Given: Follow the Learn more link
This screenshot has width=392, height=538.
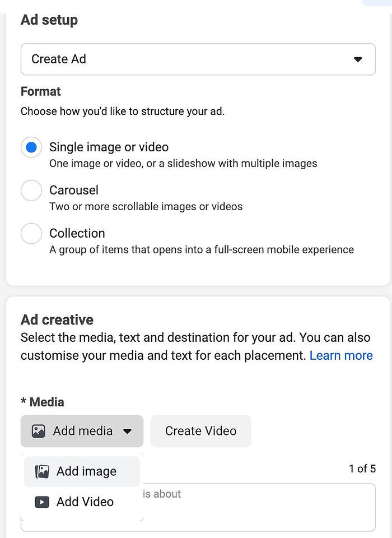Looking at the screenshot, I should pos(340,355).
